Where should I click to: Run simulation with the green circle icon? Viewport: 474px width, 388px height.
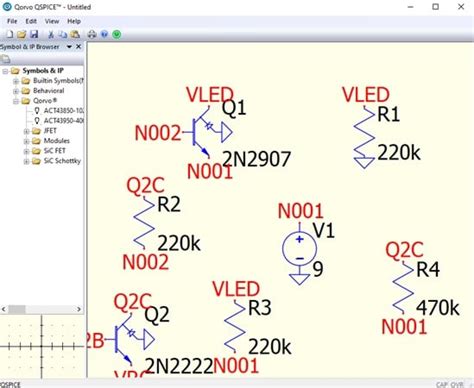(117, 34)
